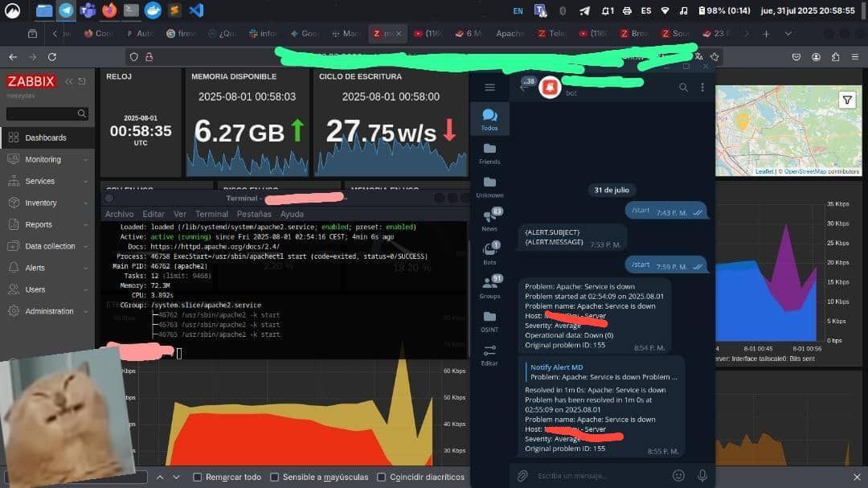Close the find bar

point(857,477)
